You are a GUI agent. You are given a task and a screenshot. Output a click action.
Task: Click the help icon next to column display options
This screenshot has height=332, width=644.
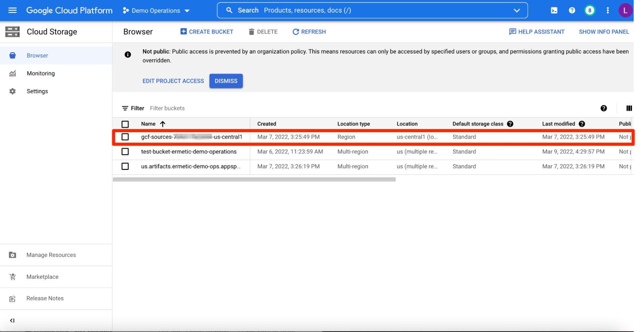coord(603,108)
